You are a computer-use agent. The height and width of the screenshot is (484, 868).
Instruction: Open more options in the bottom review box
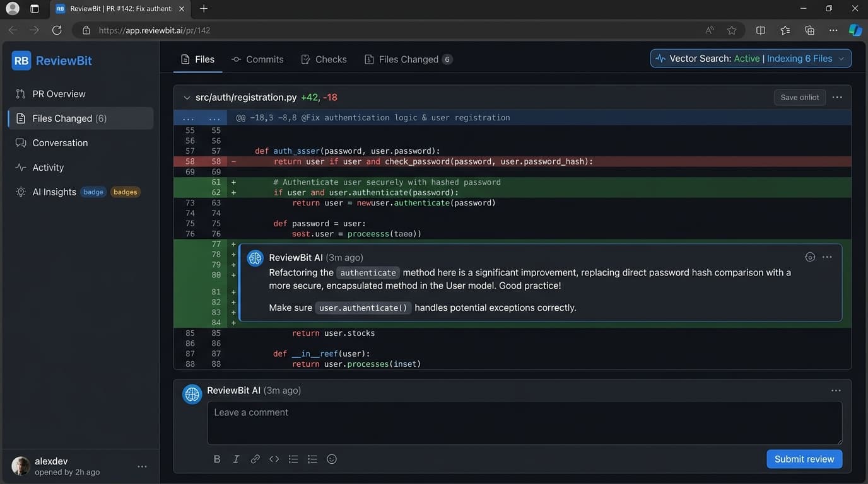tap(836, 391)
